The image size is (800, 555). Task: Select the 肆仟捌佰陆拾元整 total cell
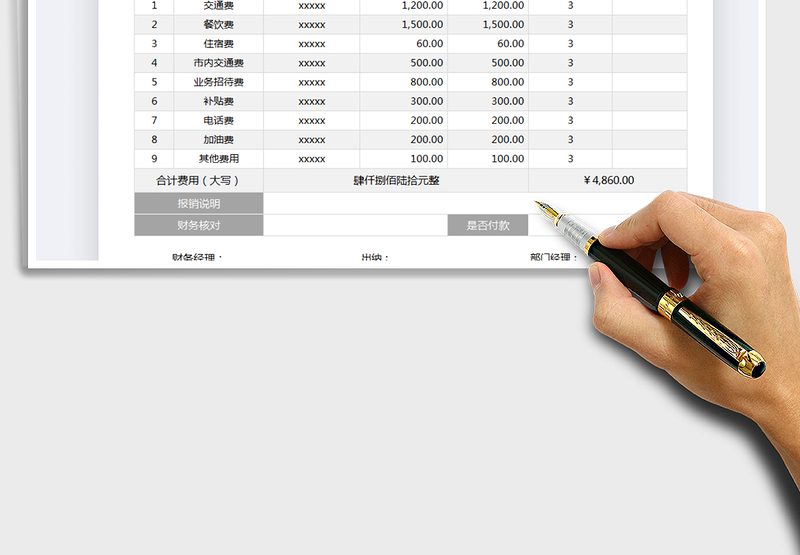click(396, 181)
